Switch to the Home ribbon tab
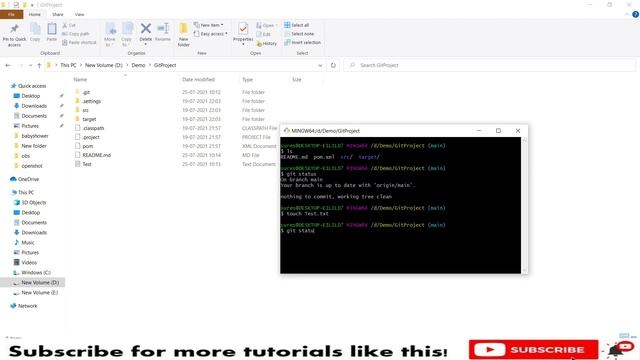 (x=35, y=14)
